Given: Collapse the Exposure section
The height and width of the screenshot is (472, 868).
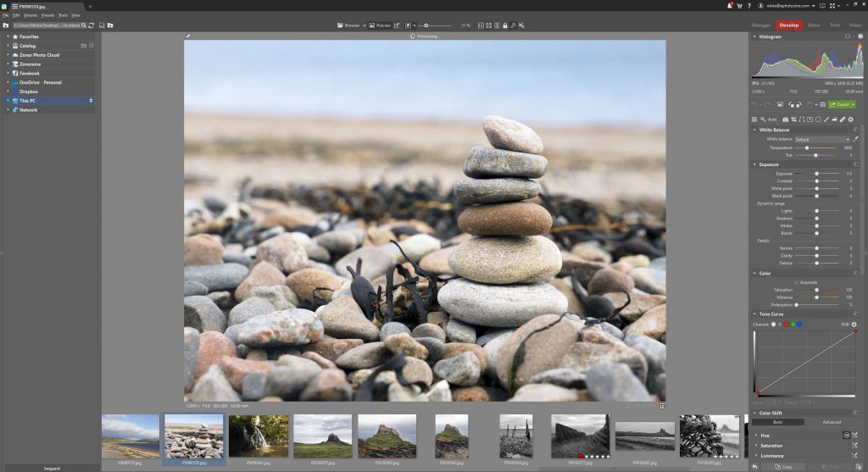Looking at the screenshot, I should tap(755, 164).
